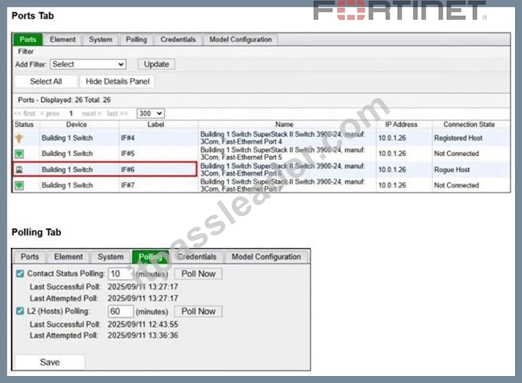Toggle the L2 (Hosts) Polling checkbox
Screen dimensions: 522x383
(x=20, y=311)
